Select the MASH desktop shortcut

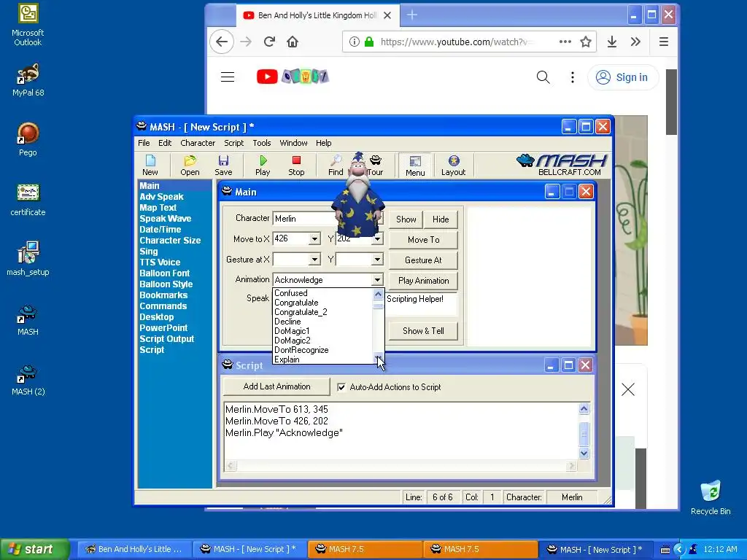coord(28,320)
